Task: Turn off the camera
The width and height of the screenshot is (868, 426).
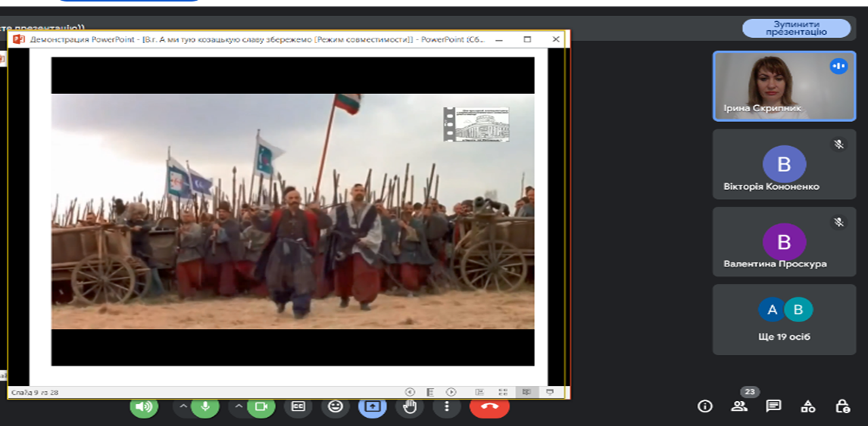Action: 261,406
